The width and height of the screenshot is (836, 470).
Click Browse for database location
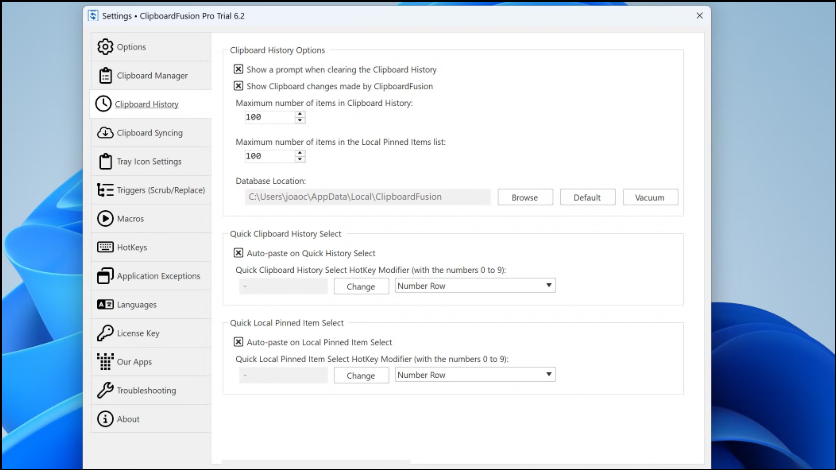(x=525, y=197)
